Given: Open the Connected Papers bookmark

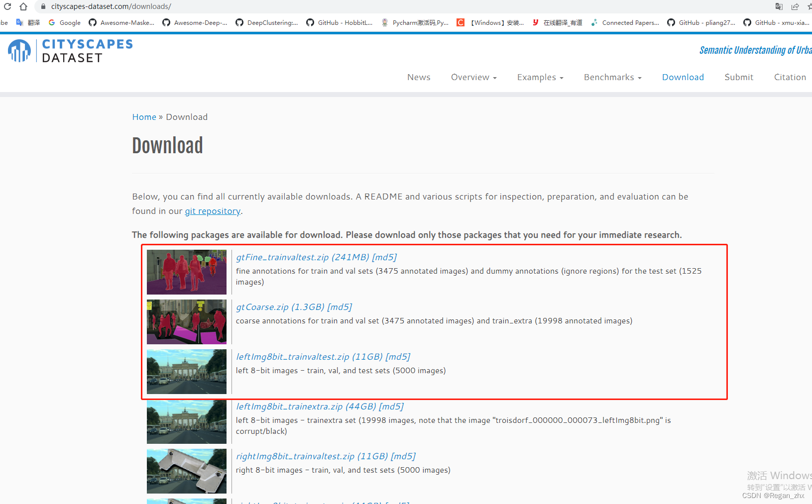Looking at the screenshot, I should click(625, 22).
